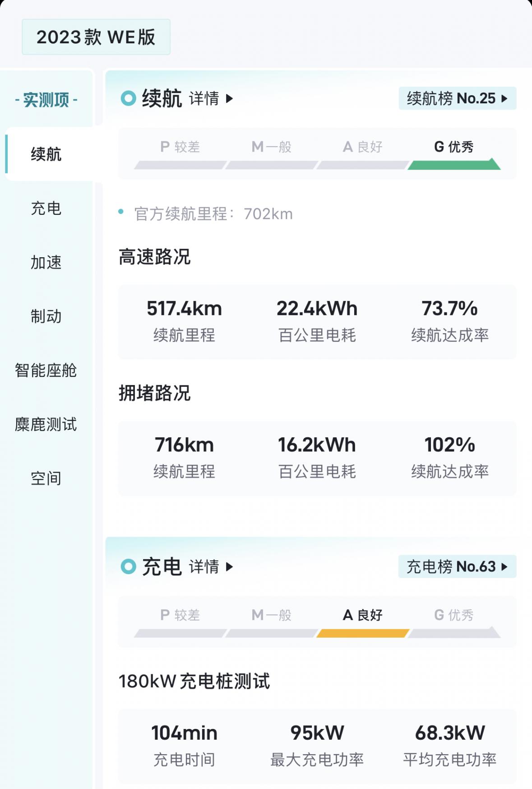This screenshot has width=532, height=789.
Task: Click green G 优秀 rating bar in 续航
Action: pyautogui.click(x=454, y=165)
